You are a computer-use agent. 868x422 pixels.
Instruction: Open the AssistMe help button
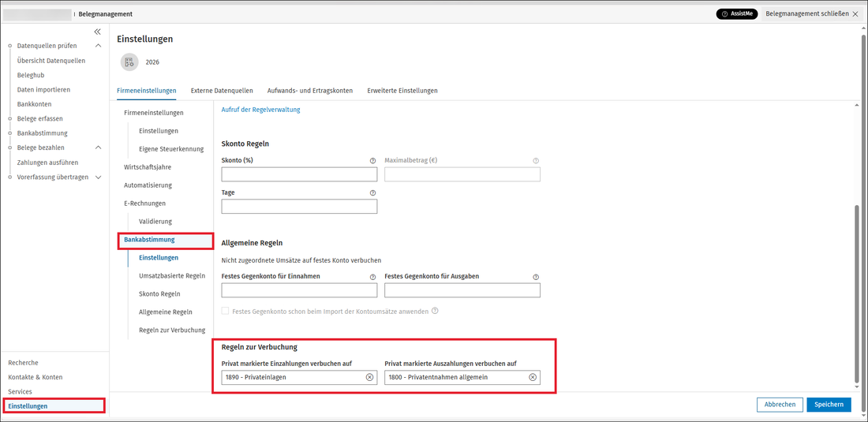[738, 14]
